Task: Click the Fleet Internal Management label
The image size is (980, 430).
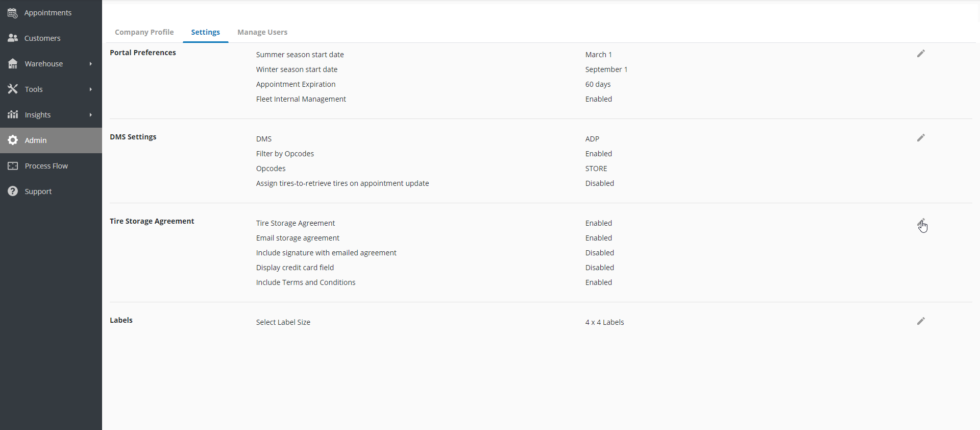Action: [x=301, y=99]
